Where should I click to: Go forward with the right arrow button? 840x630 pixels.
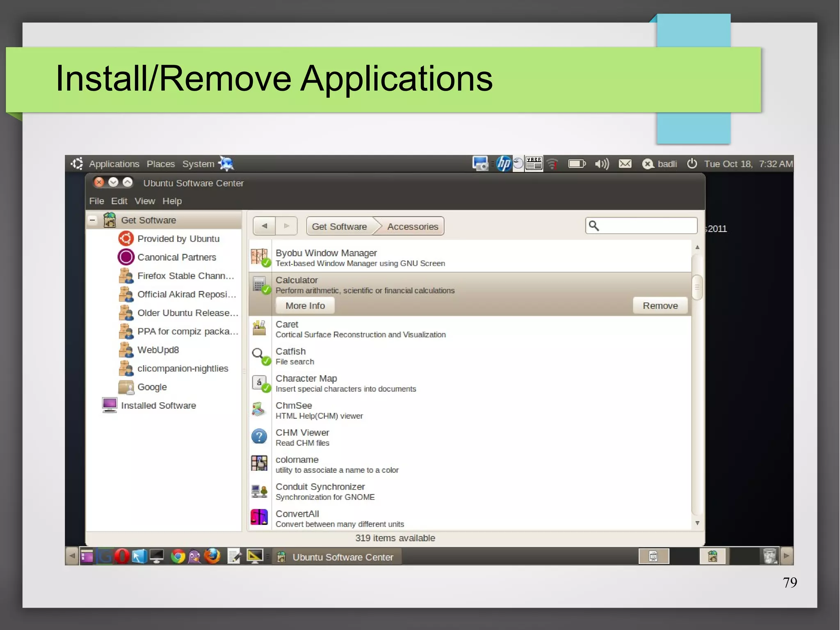coord(286,226)
